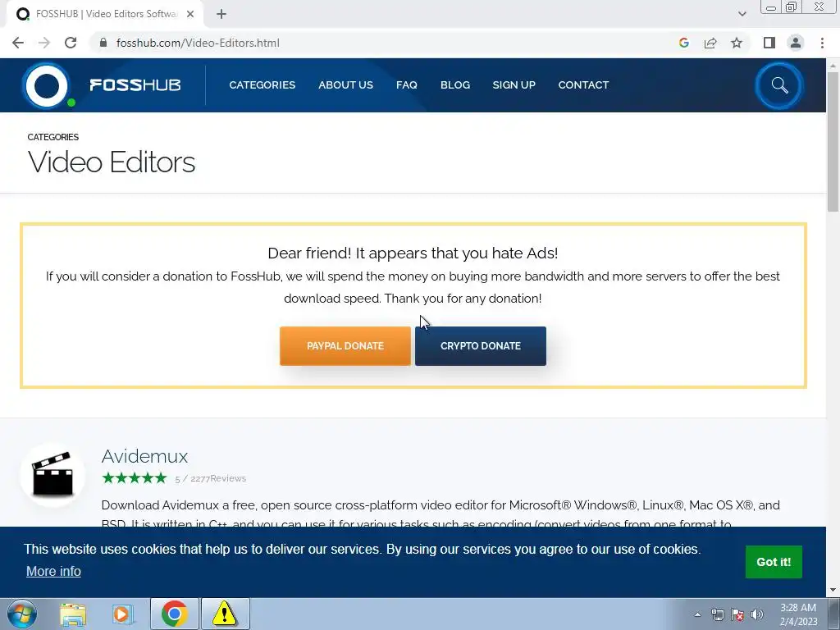Open File Explorer from the taskbar
This screenshot has width=840, height=630.
pos(73,614)
